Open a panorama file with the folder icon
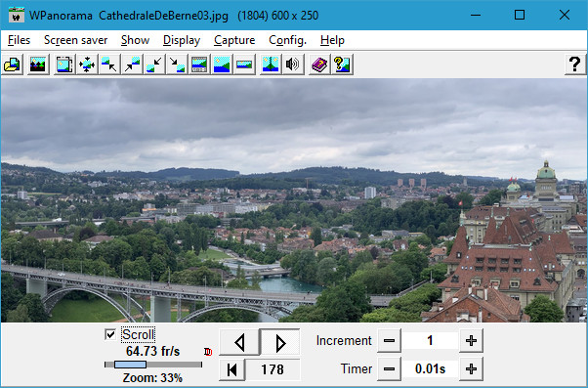 13,65
